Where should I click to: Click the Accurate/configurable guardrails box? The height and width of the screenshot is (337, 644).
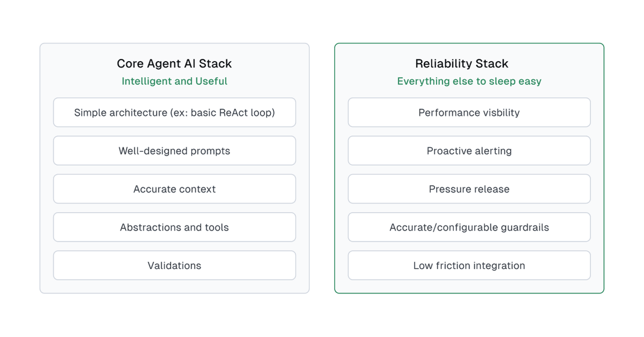469,227
